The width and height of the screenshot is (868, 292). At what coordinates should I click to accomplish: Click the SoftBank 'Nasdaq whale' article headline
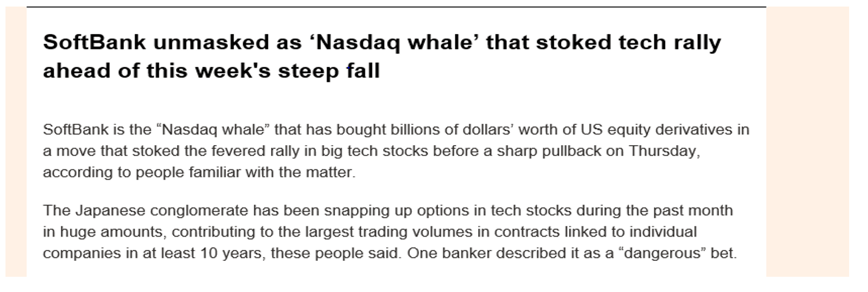click(x=382, y=57)
